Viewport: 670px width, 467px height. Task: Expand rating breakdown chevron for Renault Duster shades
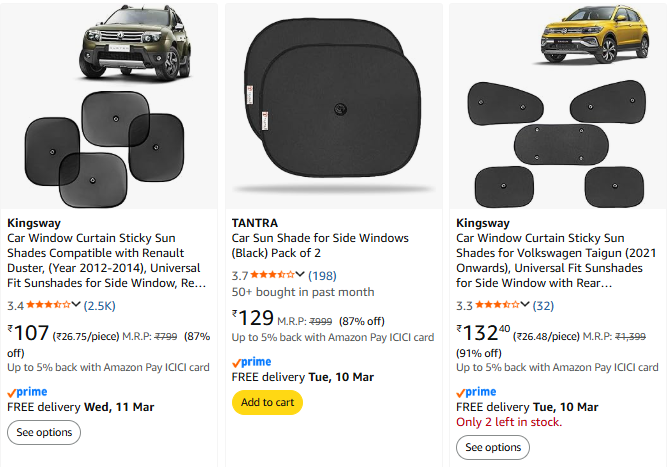(x=77, y=305)
